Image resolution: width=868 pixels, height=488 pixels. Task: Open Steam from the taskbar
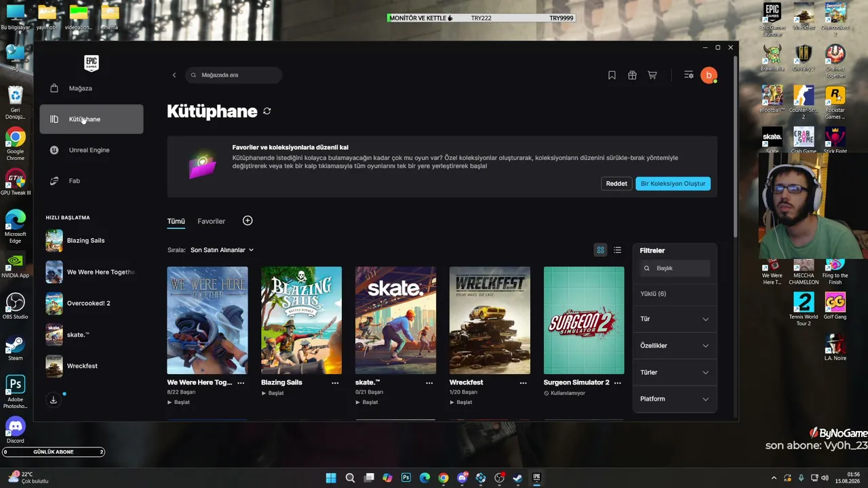(x=517, y=478)
